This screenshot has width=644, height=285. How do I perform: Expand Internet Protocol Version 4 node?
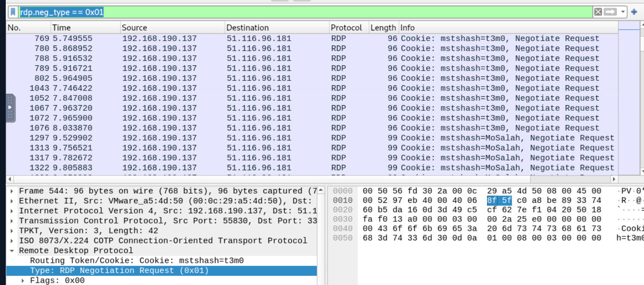(x=12, y=211)
